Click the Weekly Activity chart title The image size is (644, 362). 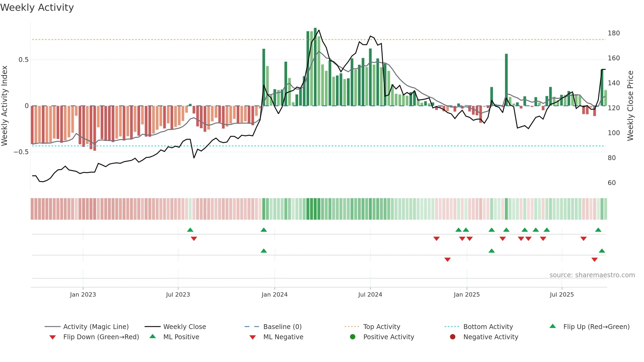[37, 8]
